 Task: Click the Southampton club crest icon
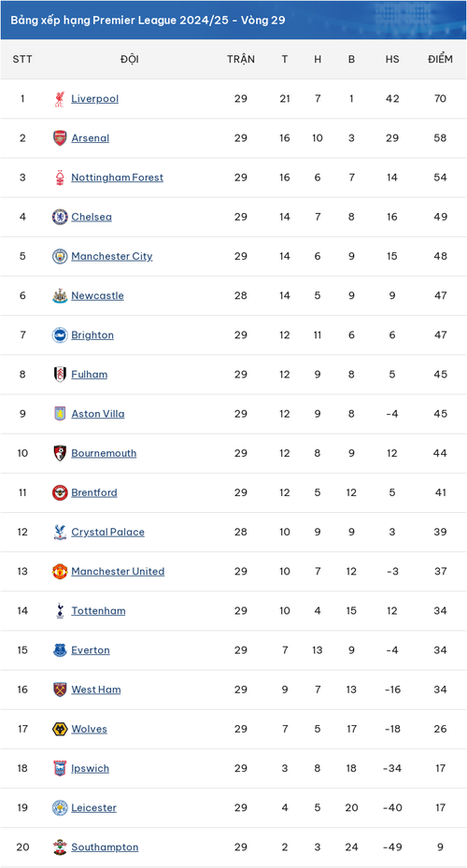60,847
